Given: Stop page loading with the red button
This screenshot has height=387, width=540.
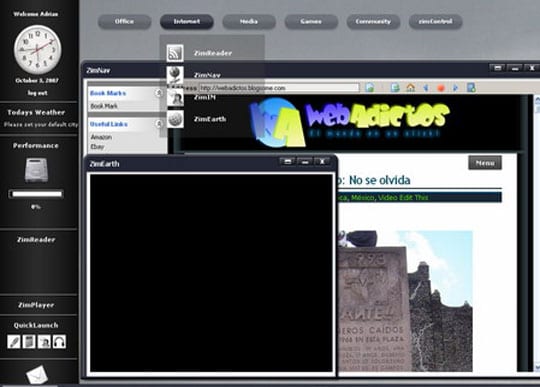Looking at the screenshot, I should point(440,88).
